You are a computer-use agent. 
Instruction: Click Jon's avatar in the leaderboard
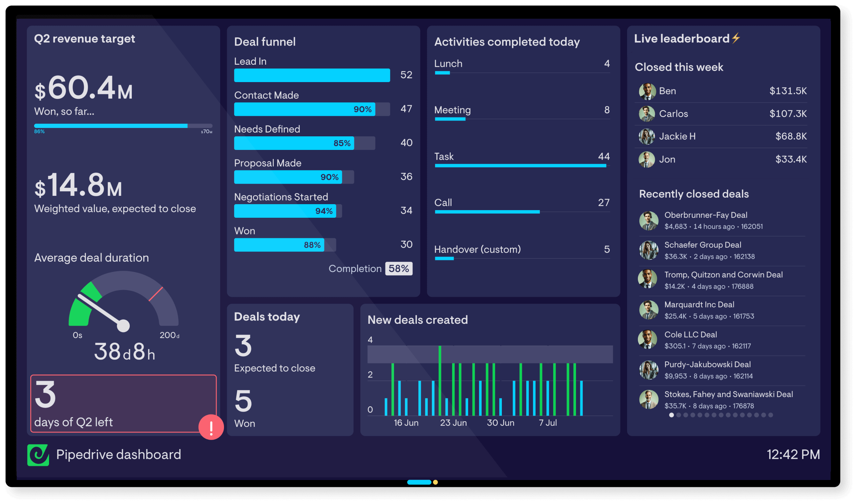tap(647, 159)
